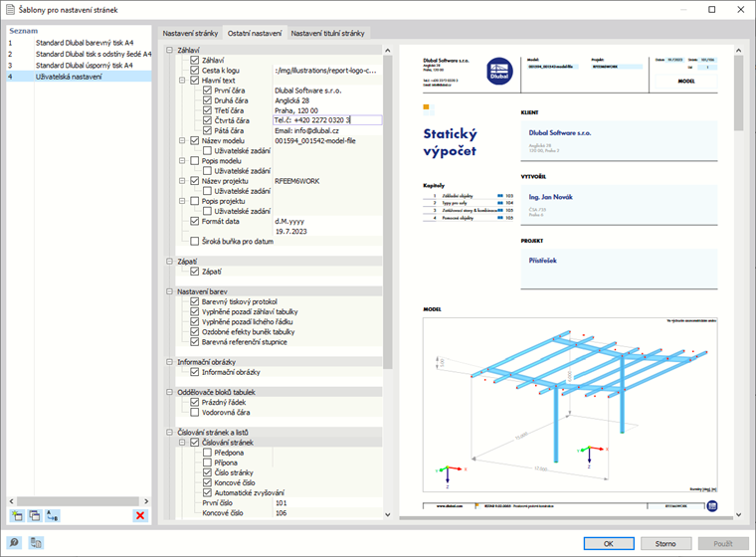Click the rename template icon

(x=52, y=515)
